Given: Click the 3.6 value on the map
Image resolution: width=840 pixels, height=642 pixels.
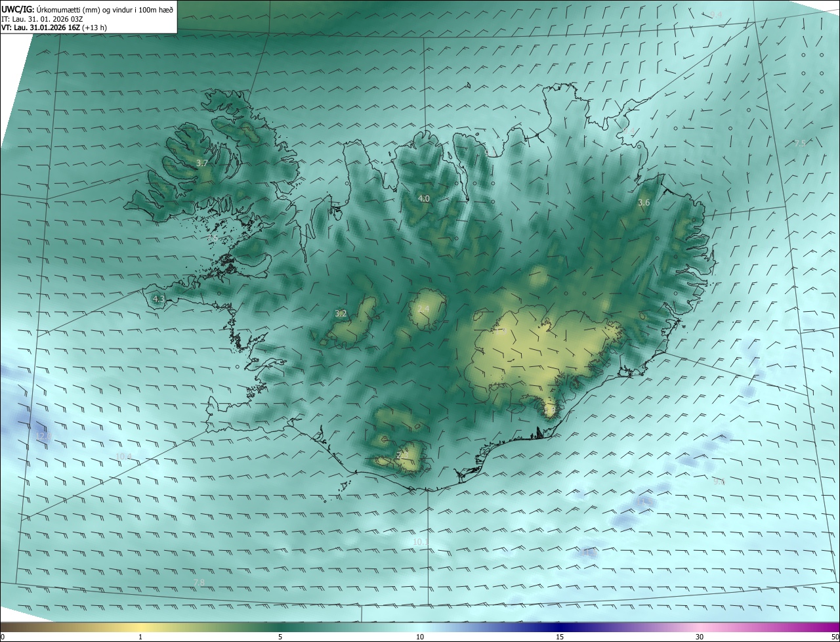Looking at the screenshot, I should (x=644, y=203).
